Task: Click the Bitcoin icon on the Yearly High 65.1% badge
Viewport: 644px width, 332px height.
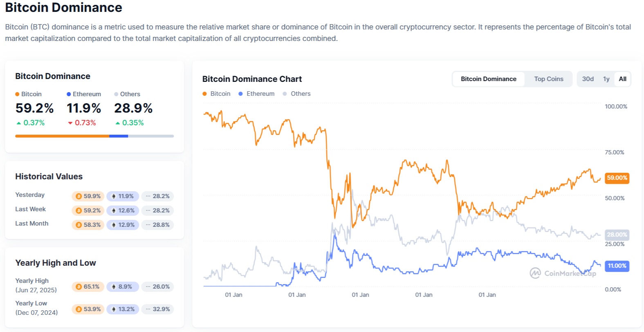Action: click(x=79, y=287)
